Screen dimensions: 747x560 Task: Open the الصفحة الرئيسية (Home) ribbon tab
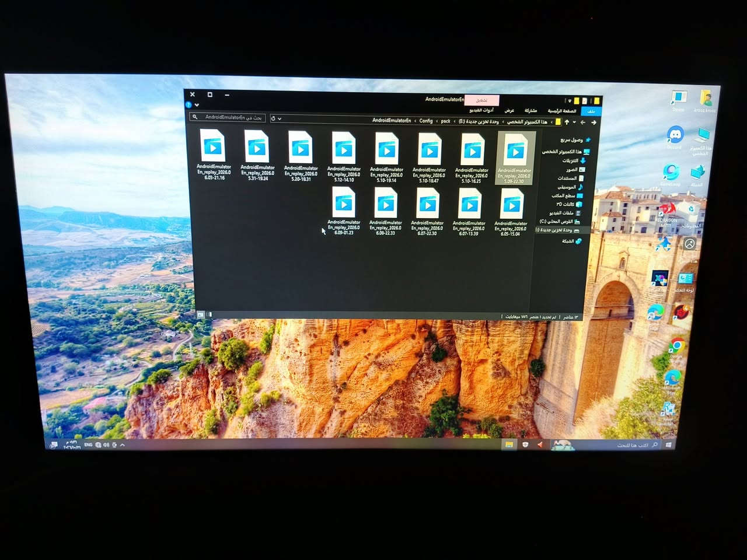tap(561, 111)
